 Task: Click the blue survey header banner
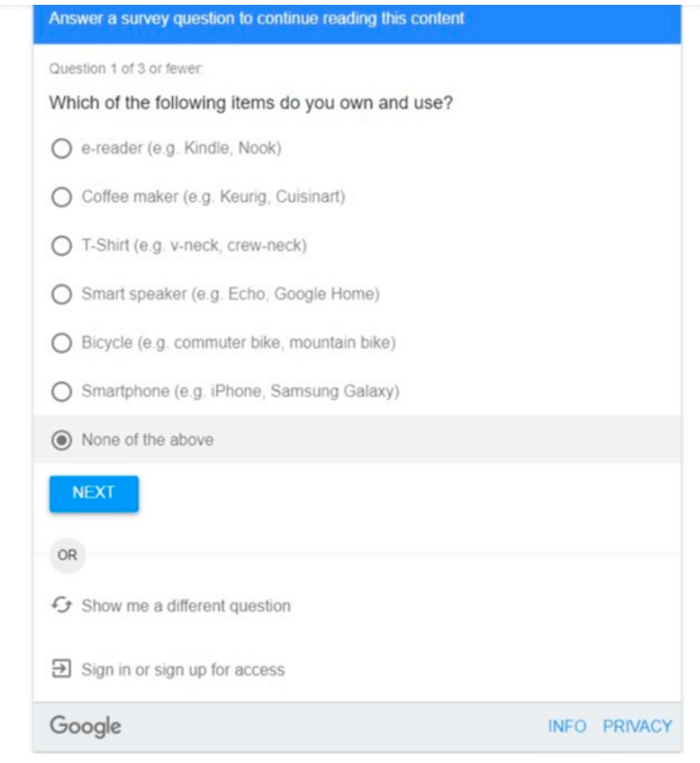[x=357, y=21]
